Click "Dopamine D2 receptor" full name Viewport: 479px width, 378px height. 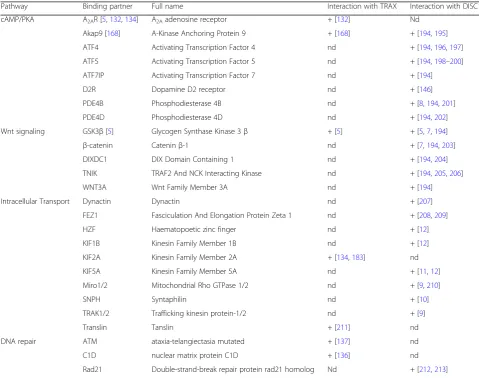(x=188, y=89)
